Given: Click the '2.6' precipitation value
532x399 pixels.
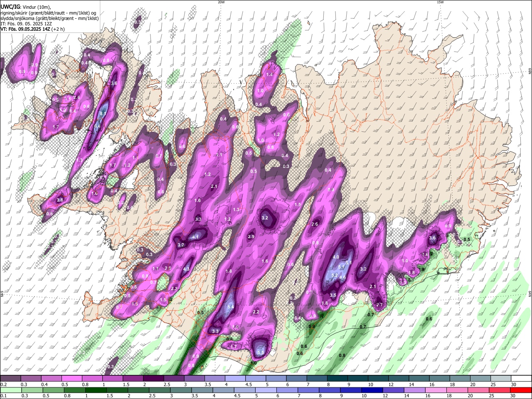Looking at the screenshot, I should [x=315, y=224].
